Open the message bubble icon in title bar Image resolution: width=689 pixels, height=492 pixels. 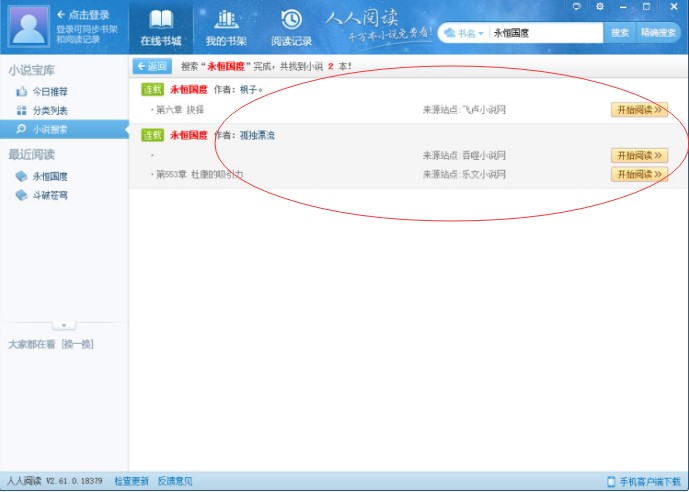pyautogui.click(x=577, y=7)
